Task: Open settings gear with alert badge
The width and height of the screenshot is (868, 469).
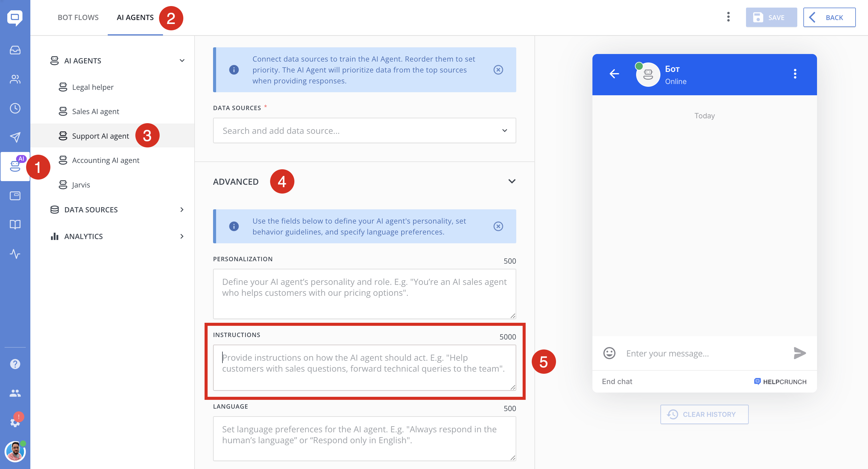Action: click(15, 422)
